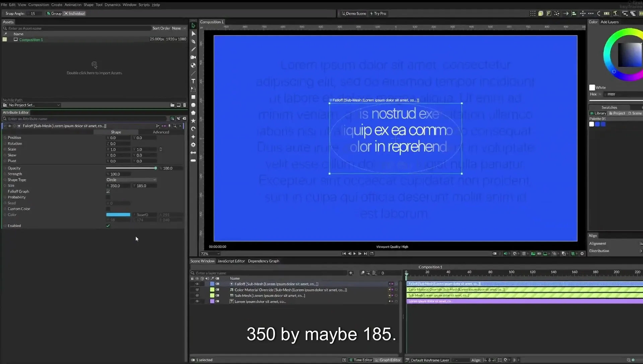
Task: Collapse the Falloff attribute section
Action: point(5,126)
